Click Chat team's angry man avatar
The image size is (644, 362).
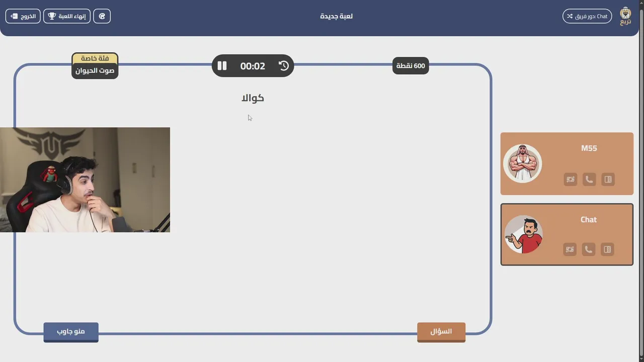[x=524, y=235]
